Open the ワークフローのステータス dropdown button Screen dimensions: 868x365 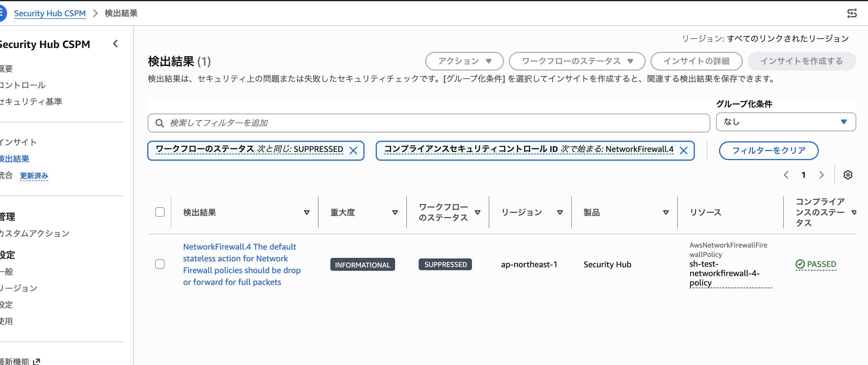pyautogui.click(x=577, y=61)
